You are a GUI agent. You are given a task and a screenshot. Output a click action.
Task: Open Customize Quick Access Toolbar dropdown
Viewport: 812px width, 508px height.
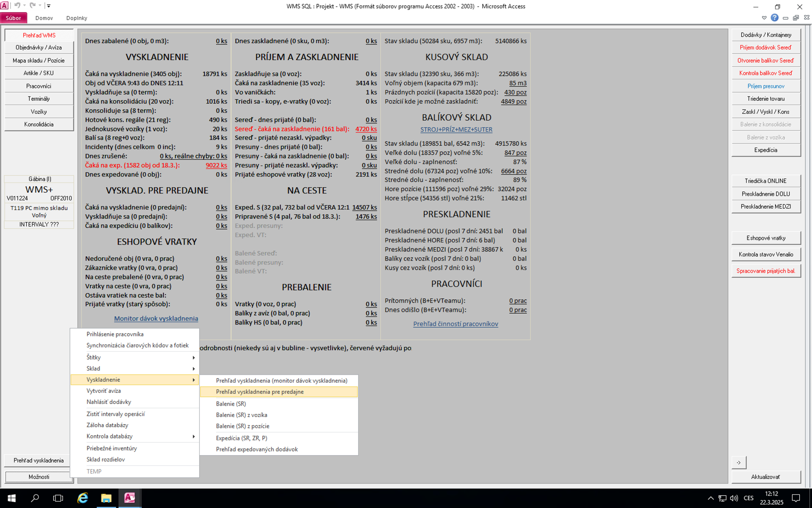(49, 6)
